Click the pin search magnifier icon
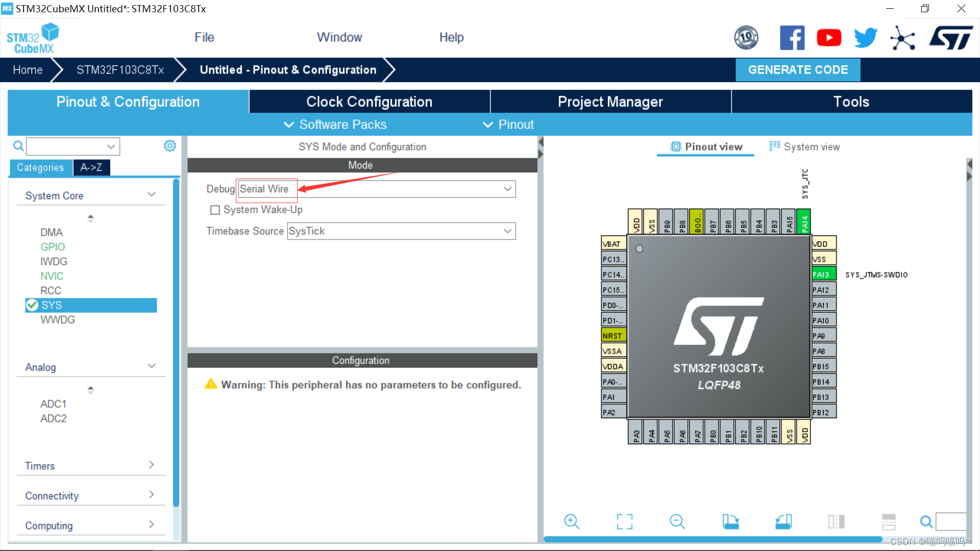Screen dimensions: 980x551 pyautogui.click(x=926, y=521)
